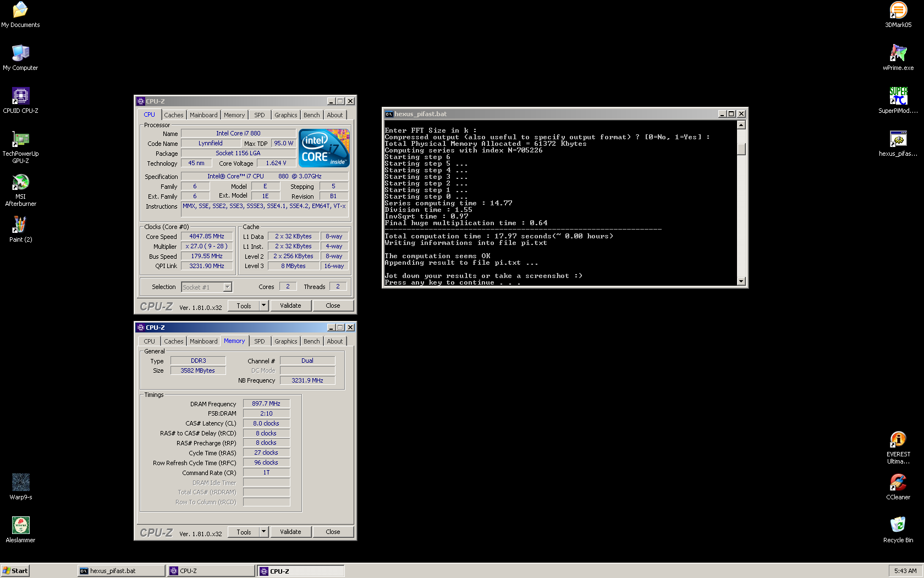Activate the first CPU-Z taskbar button
This screenshot has height=578, width=924.
pos(211,571)
